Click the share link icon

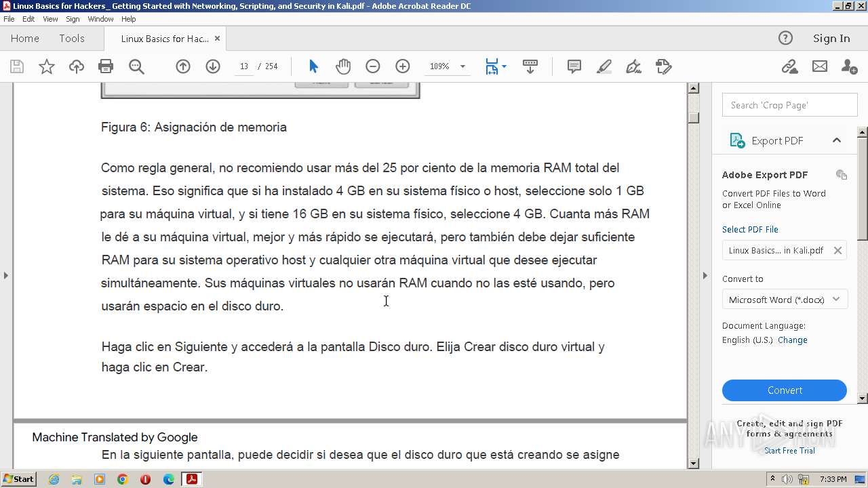[789, 66]
